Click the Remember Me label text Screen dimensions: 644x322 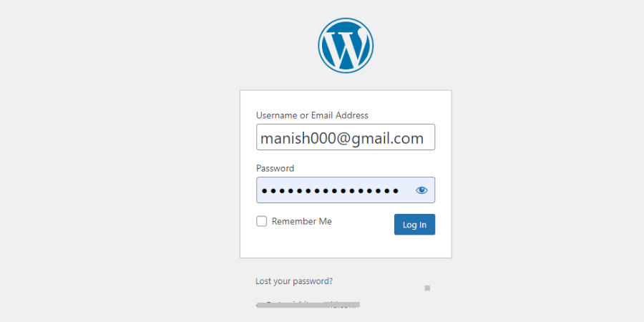[x=301, y=221]
